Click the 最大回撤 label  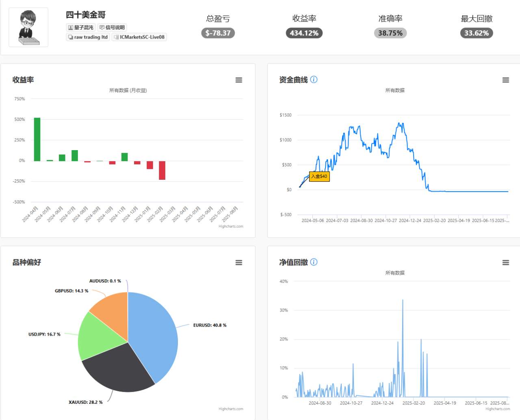477,19
